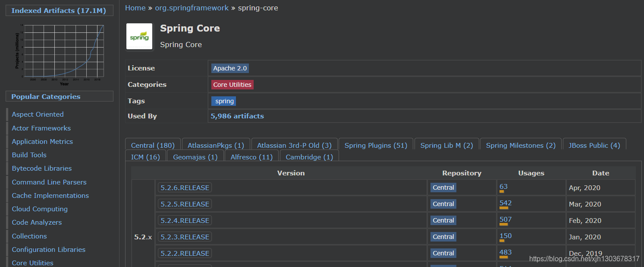Screen dimensions: 644x267
Task: Open the Configuration Libraries category
Action: pyautogui.click(x=49, y=250)
